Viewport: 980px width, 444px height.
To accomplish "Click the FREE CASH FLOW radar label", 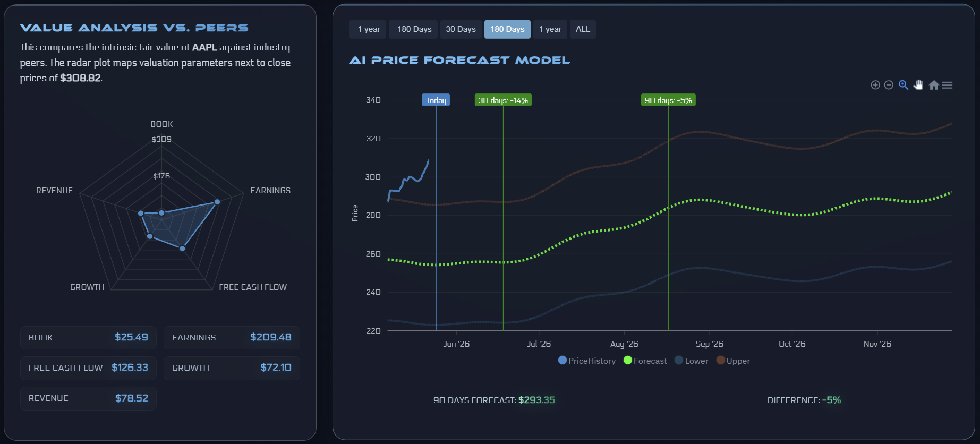I will click(x=253, y=287).
